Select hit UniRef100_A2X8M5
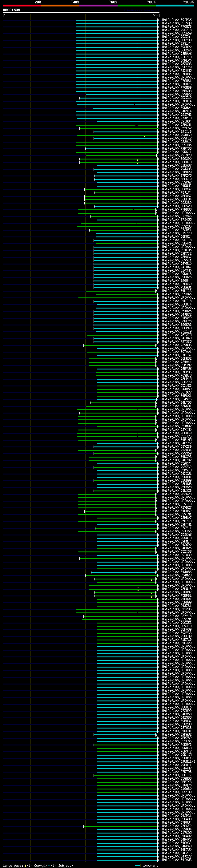The image size is (197, 868). (176, 71)
